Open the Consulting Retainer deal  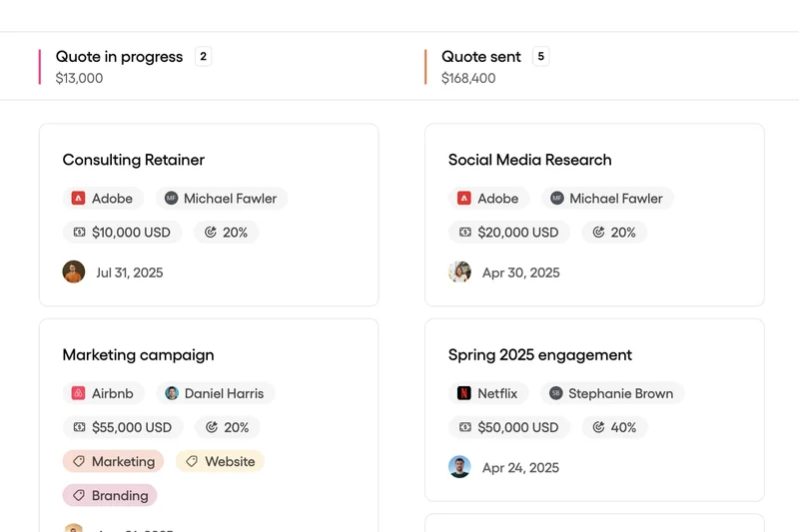(133, 160)
